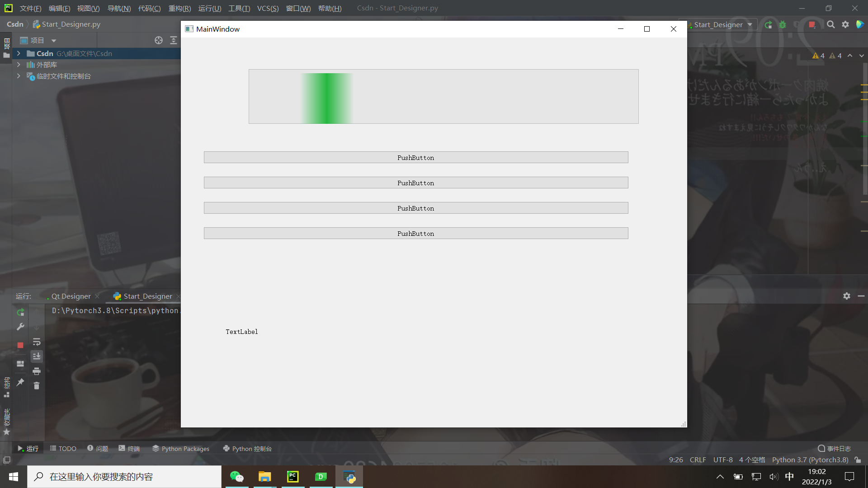Clear run output with trash icon

click(x=37, y=386)
